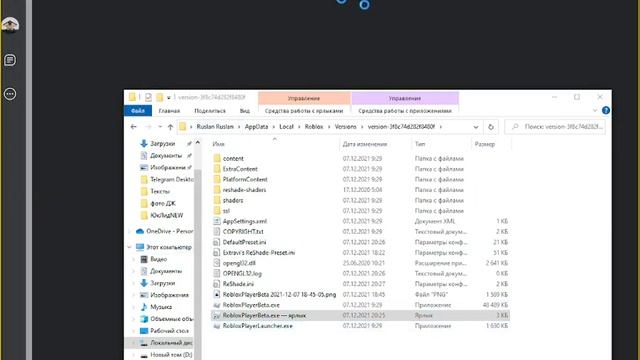The height and width of the screenshot is (360, 640).
Task: Open Средства работы с ярлыками tab
Action: [x=304, y=111]
